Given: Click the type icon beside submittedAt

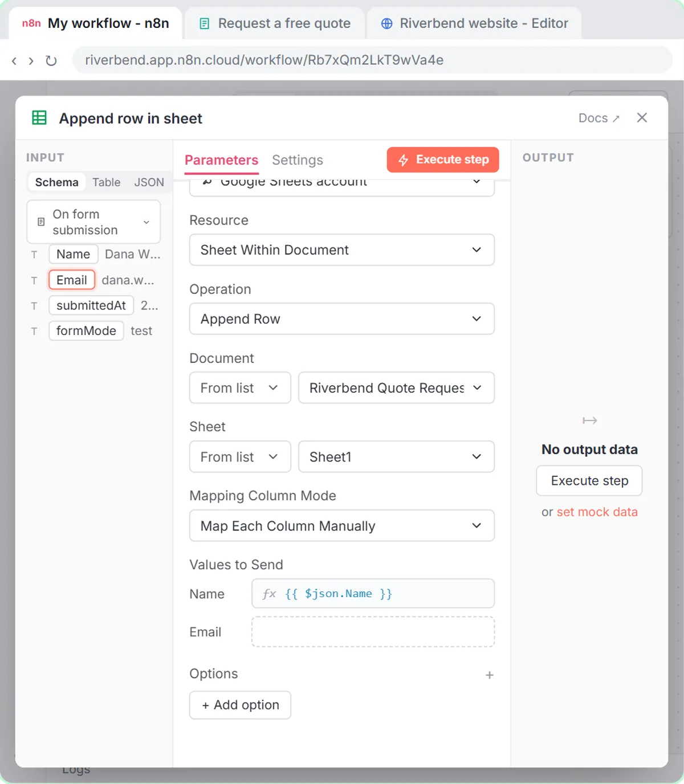Looking at the screenshot, I should 34,306.
